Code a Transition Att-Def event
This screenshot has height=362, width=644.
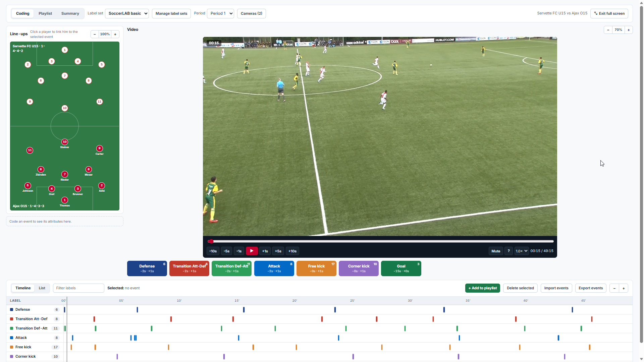189,268
